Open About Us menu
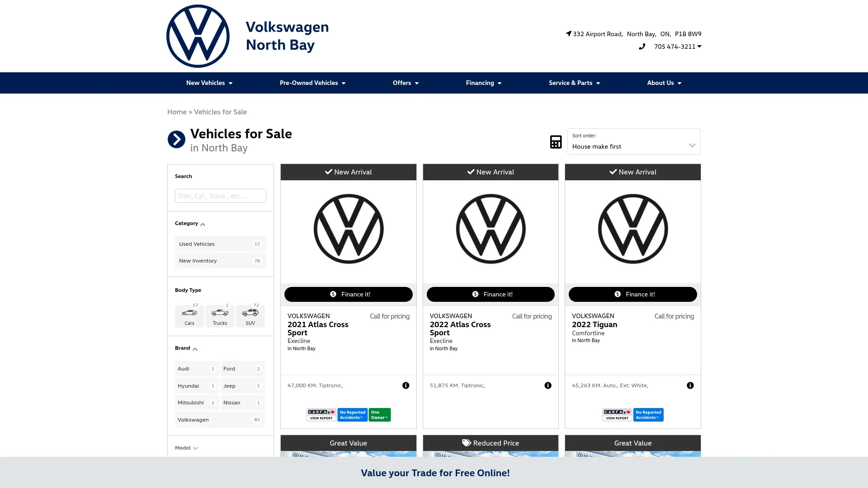Screen dimensions: 868x488 664,83
